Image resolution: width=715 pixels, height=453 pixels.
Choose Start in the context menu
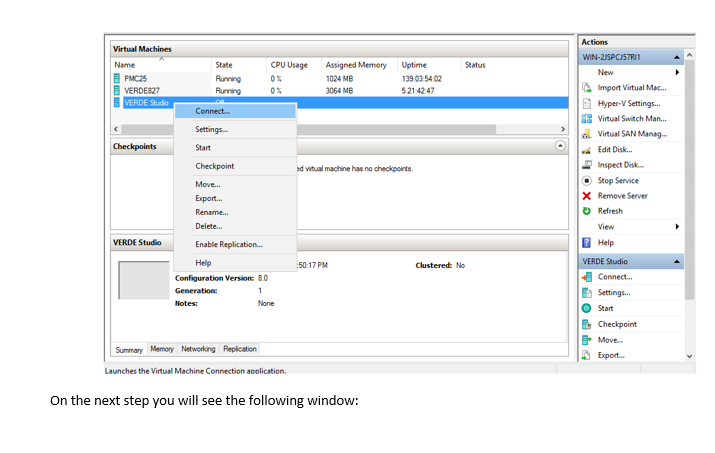(235, 148)
